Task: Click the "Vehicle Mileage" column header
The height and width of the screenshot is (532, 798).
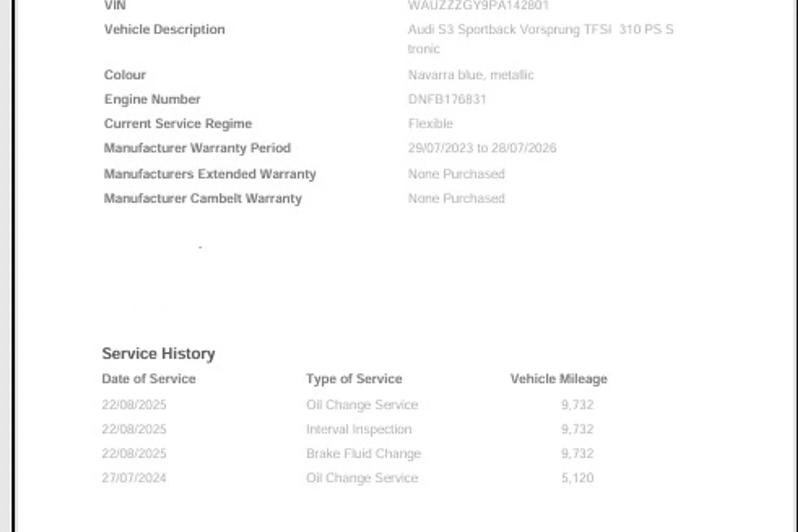Action: (559, 379)
